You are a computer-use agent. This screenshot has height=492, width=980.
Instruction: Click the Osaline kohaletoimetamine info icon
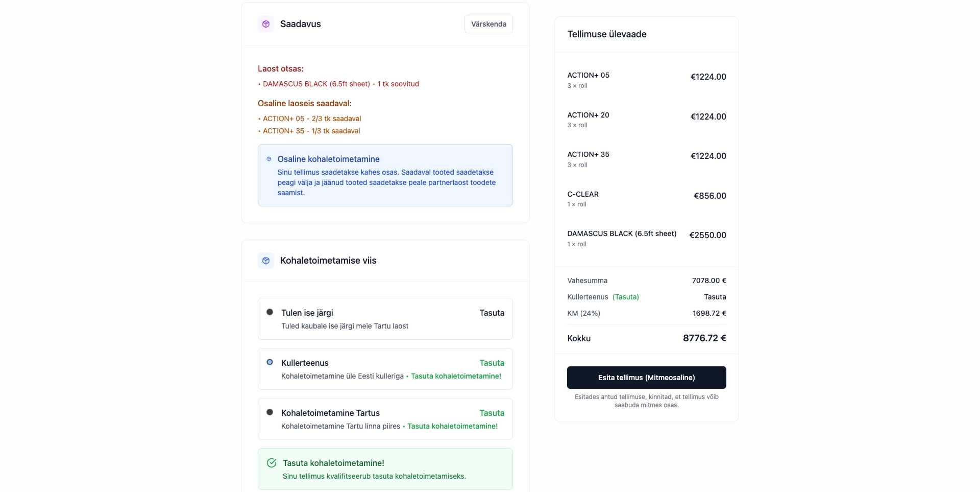pos(269,159)
